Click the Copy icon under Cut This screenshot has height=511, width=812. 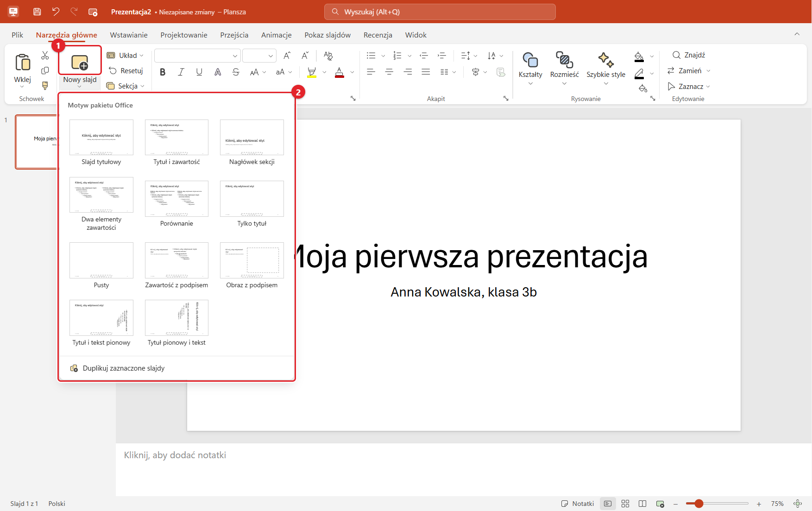pos(45,70)
